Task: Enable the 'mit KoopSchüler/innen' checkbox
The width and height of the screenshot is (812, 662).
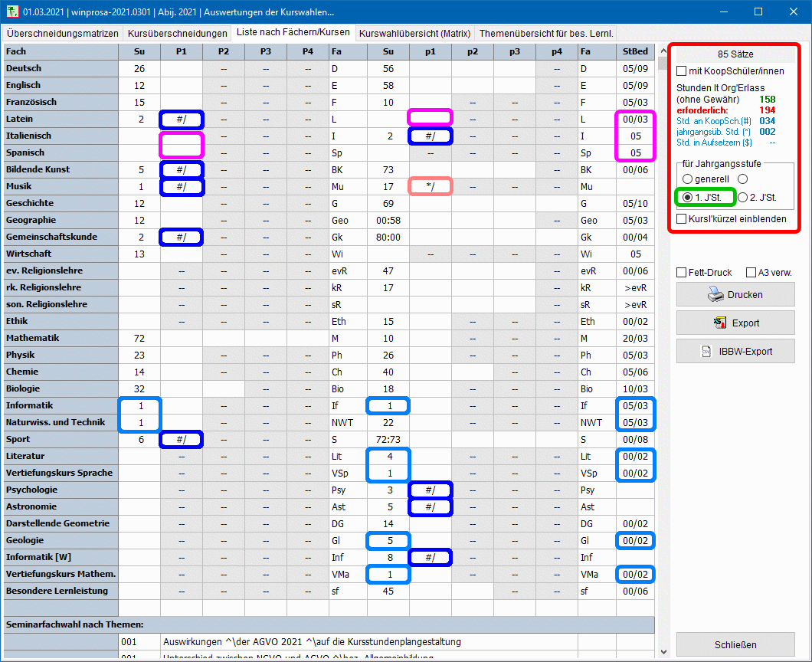Action: click(682, 71)
